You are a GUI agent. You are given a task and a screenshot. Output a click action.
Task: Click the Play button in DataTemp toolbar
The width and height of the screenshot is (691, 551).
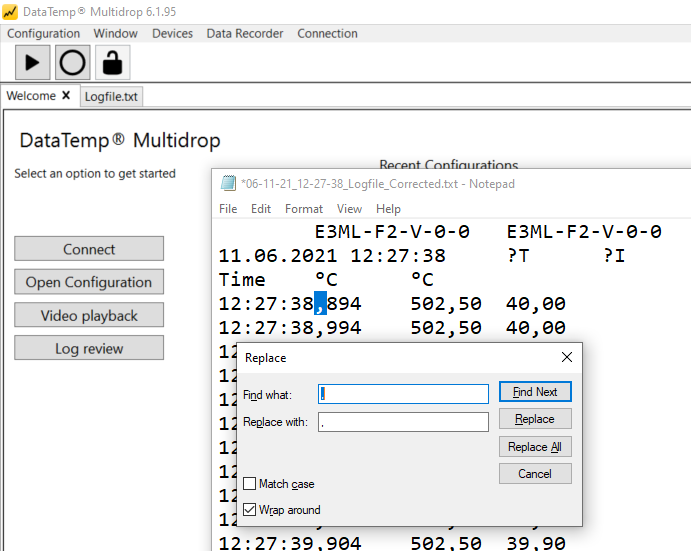tap(33, 63)
